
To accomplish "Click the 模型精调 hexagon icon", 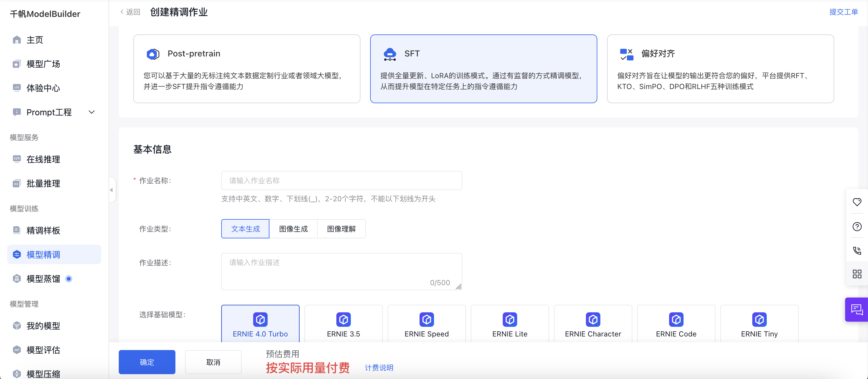I will coord(17,254).
